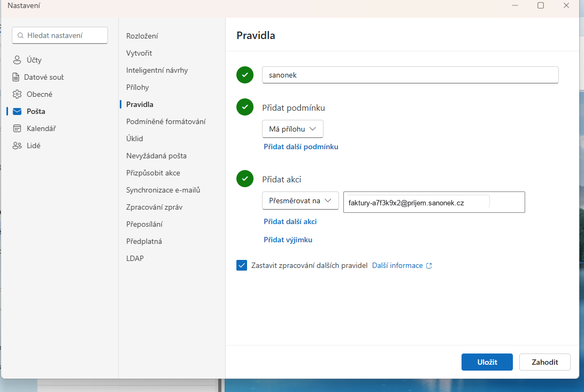
Task: Switch to Podmíněné formátování section
Action: click(166, 121)
